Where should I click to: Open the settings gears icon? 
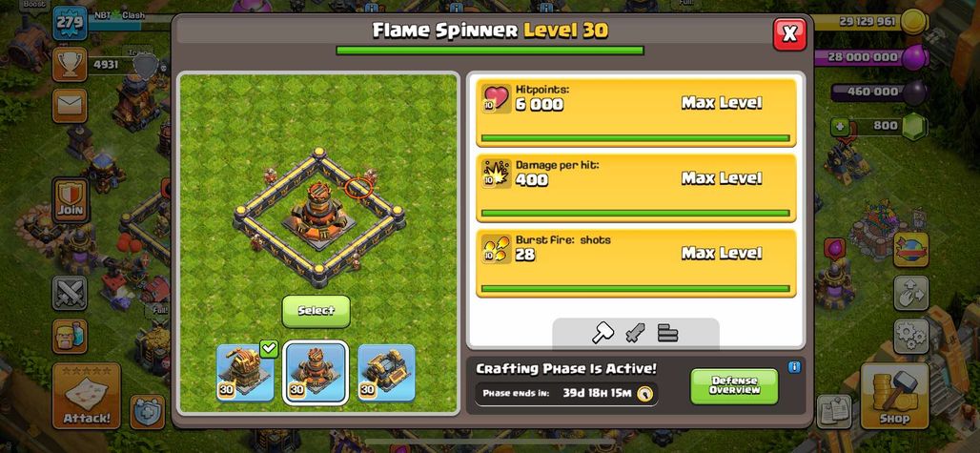click(x=911, y=337)
